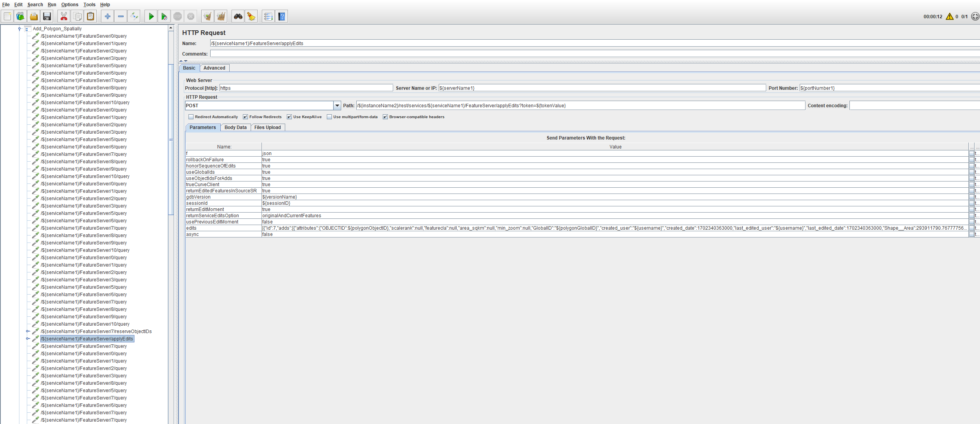This screenshot has height=424, width=980.
Task: Select the edits parameter value cell
Action: tap(615, 228)
